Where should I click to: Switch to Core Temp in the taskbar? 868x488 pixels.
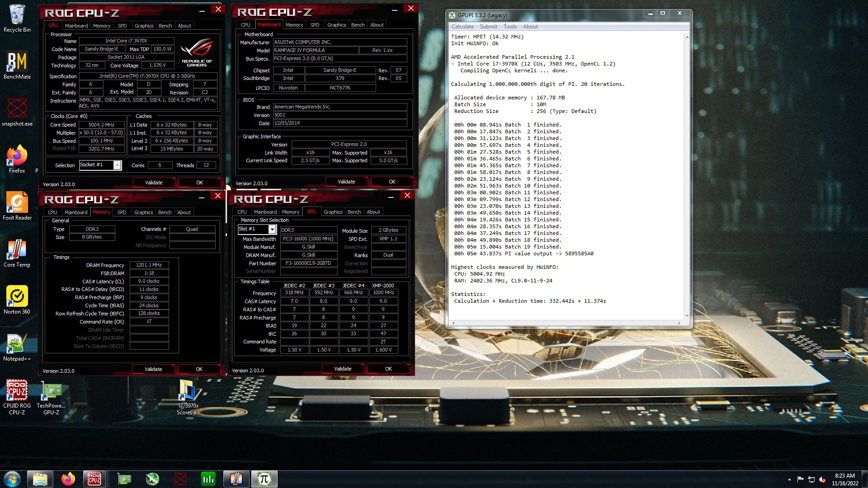click(x=236, y=479)
